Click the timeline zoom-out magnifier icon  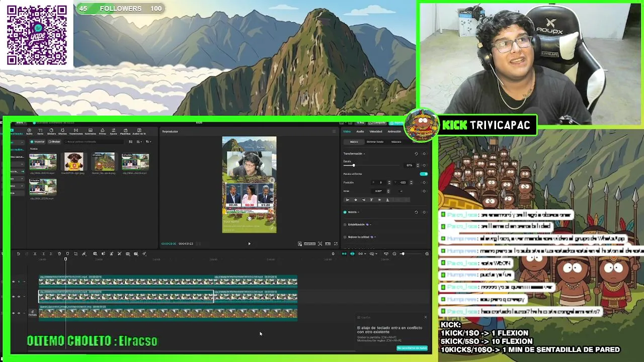click(394, 254)
